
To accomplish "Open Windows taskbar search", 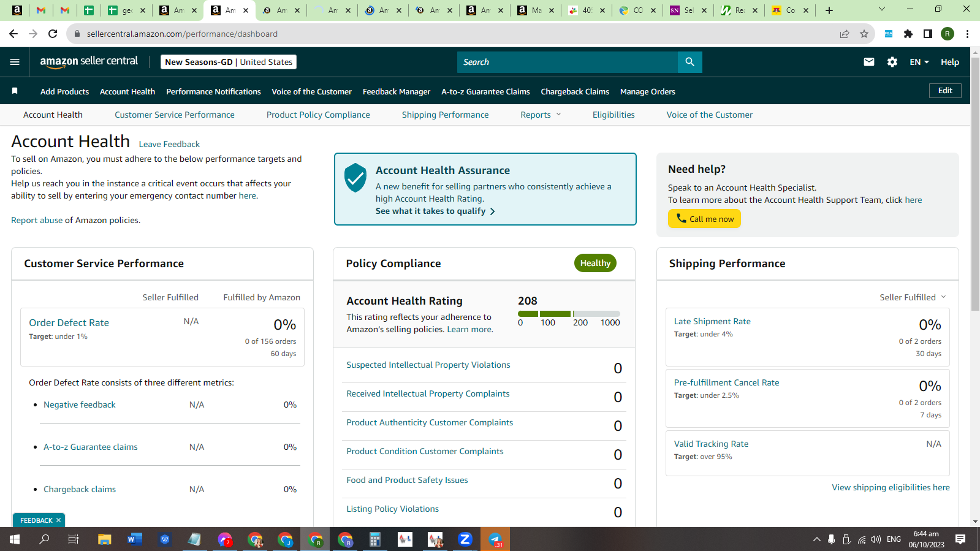I will 44,539.
